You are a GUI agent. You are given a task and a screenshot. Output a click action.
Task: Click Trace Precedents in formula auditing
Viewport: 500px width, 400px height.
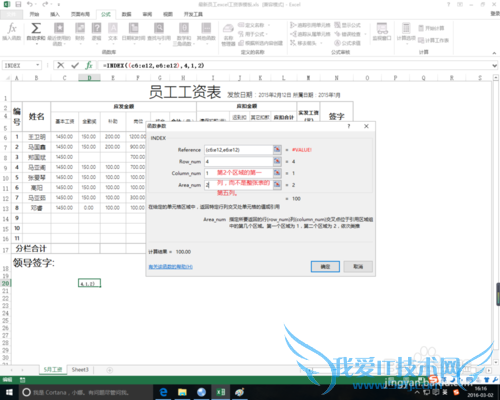(310, 25)
